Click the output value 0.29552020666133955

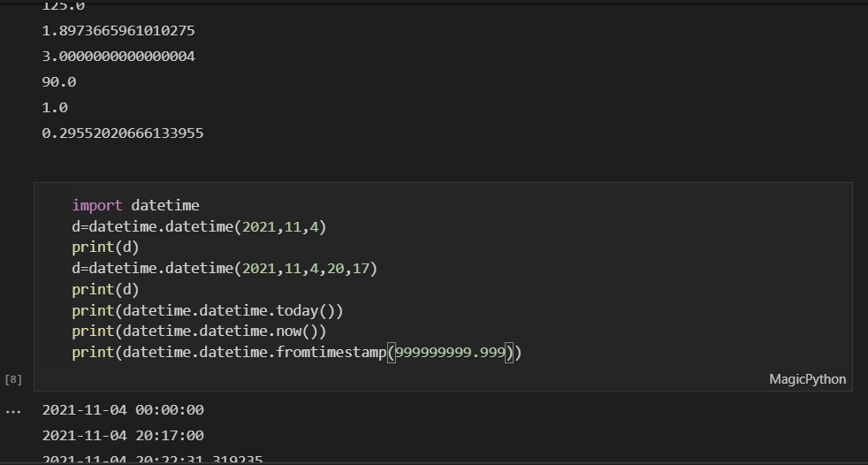point(123,133)
